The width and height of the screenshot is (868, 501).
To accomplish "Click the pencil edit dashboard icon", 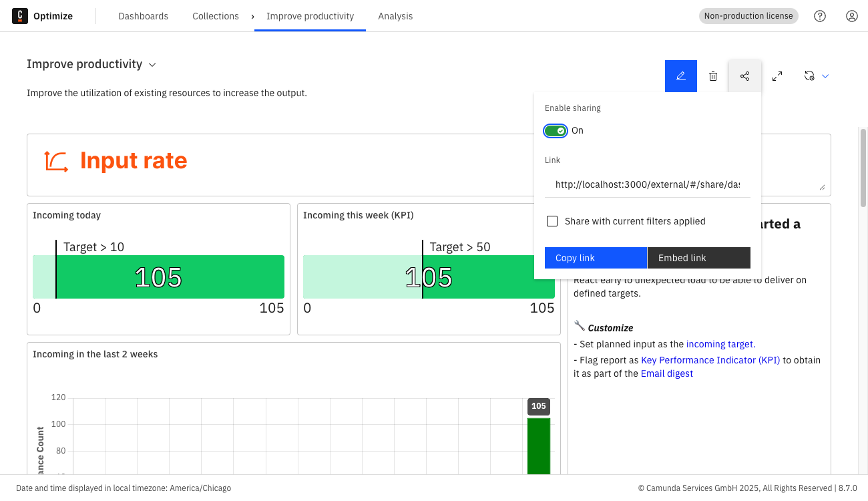I will 680,76.
